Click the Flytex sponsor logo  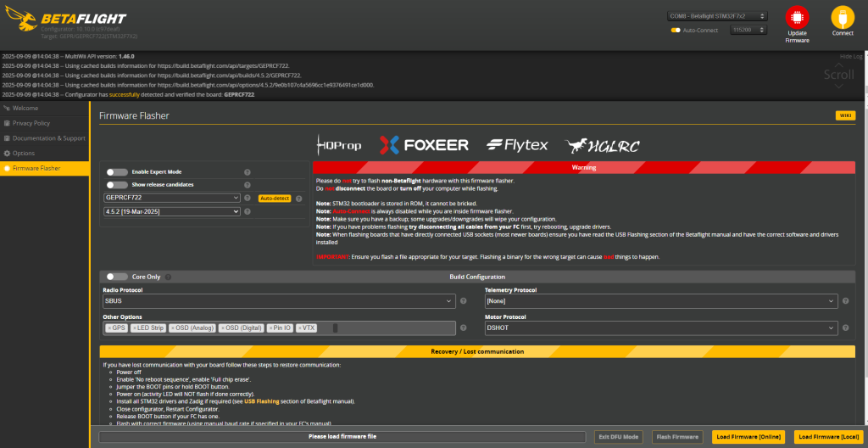517,145
